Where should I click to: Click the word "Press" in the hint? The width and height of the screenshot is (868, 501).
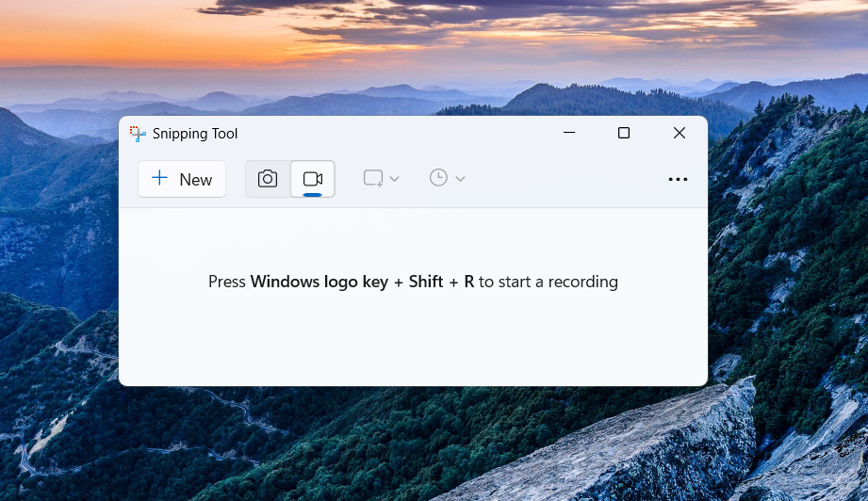point(227,282)
